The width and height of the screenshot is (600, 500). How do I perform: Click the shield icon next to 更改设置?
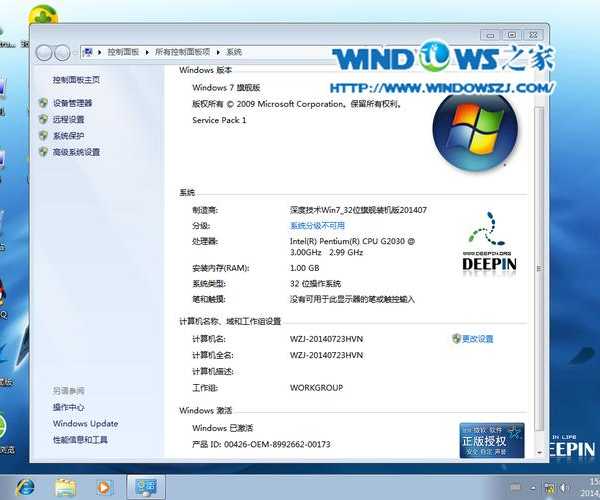[x=456, y=339]
